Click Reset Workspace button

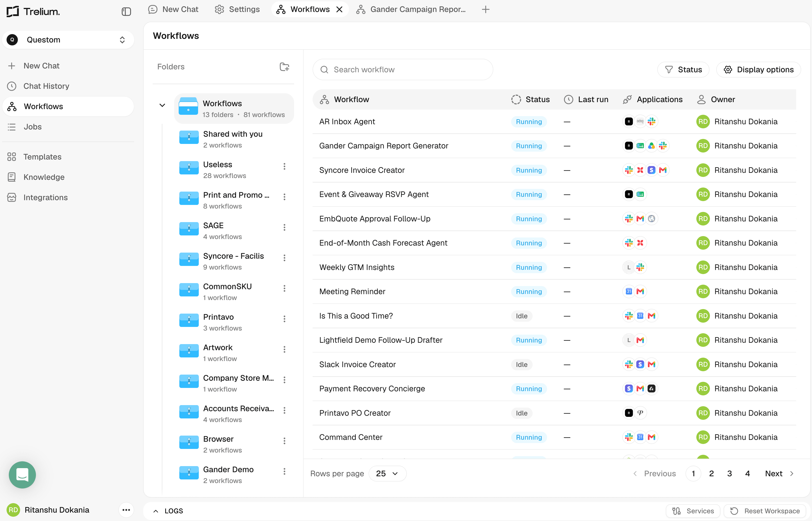pos(765,511)
